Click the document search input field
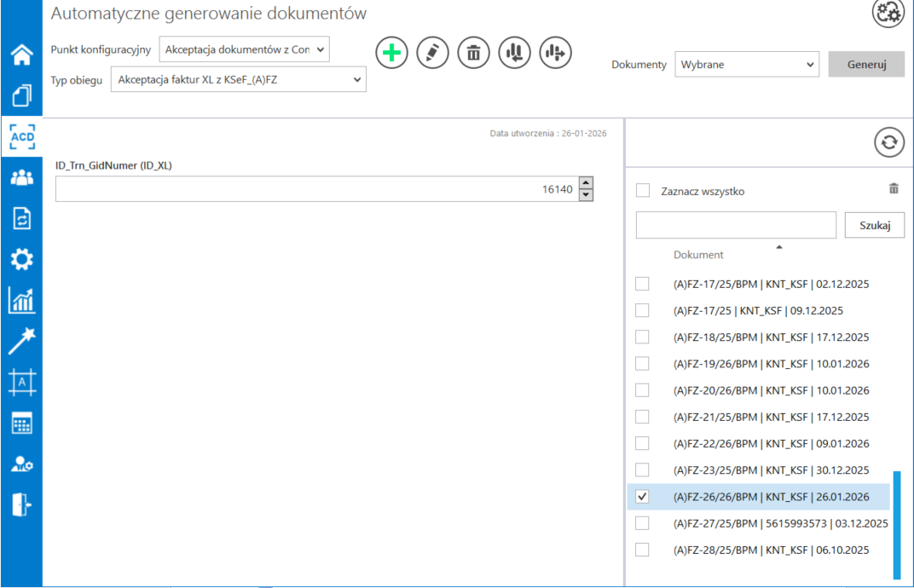 pos(736,225)
